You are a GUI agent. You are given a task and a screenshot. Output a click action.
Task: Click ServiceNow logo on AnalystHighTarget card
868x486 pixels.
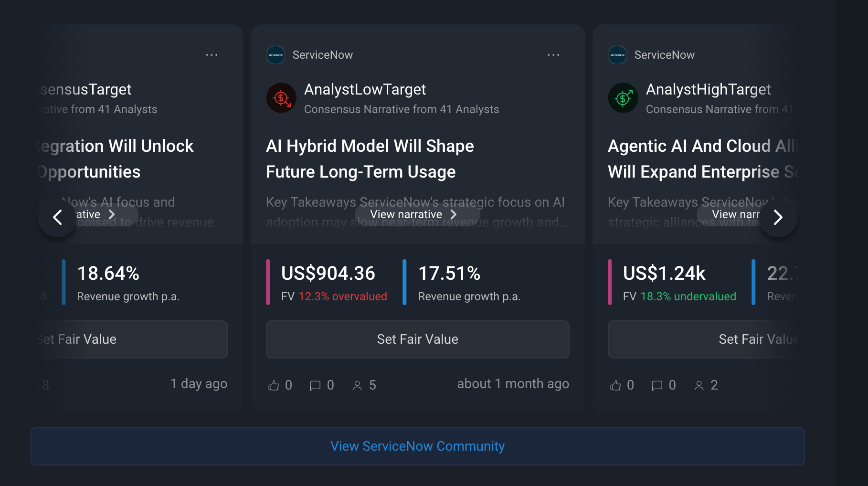click(x=617, y=55)
